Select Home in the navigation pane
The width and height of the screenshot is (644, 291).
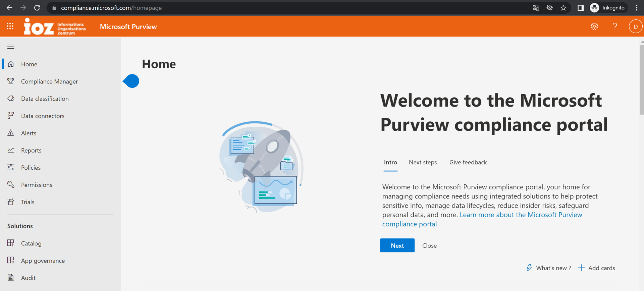tap(60, 64)
